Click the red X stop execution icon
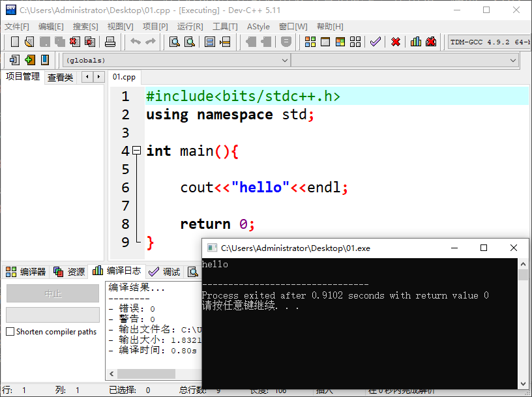The width and height of the screenshot is (532, 397). pos(395,42)
